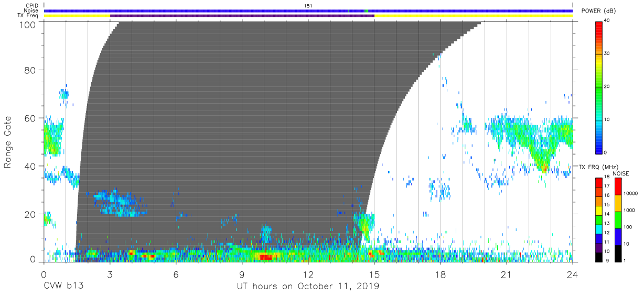Click range gate tick label 100
The height and width of the screenshot is (297, 644).
(28, 25)
